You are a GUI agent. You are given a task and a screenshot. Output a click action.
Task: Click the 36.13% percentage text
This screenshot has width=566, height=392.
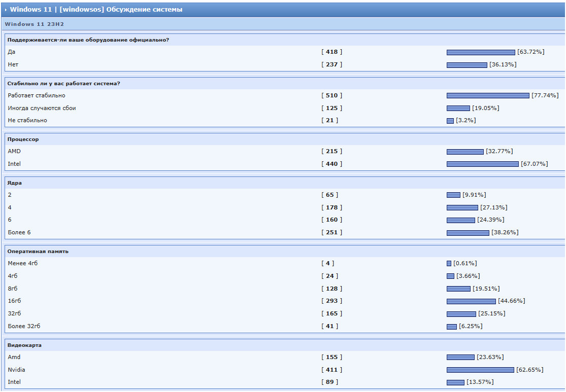[503, 64]
